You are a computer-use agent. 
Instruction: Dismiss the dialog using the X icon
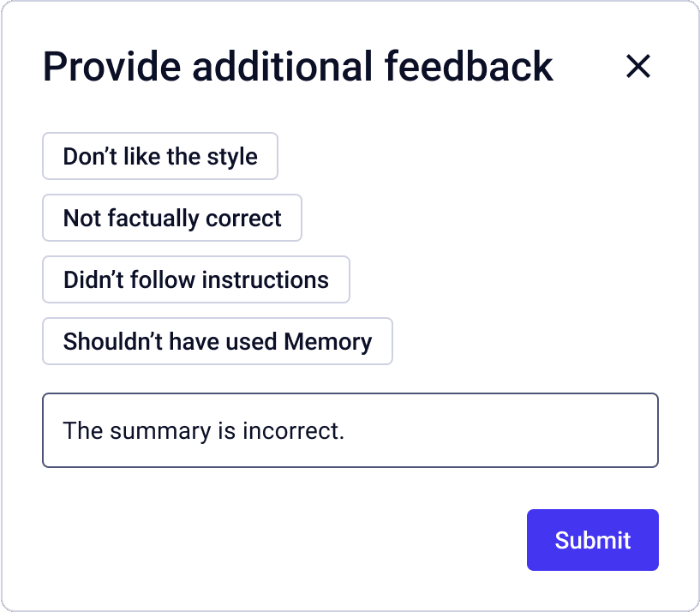(638, 66)
